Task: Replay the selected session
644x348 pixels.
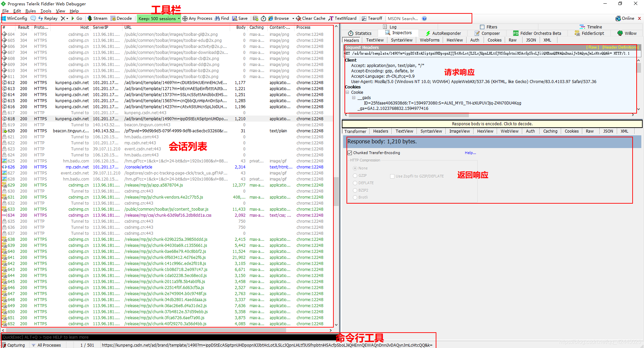Action: tap(48, 18)
